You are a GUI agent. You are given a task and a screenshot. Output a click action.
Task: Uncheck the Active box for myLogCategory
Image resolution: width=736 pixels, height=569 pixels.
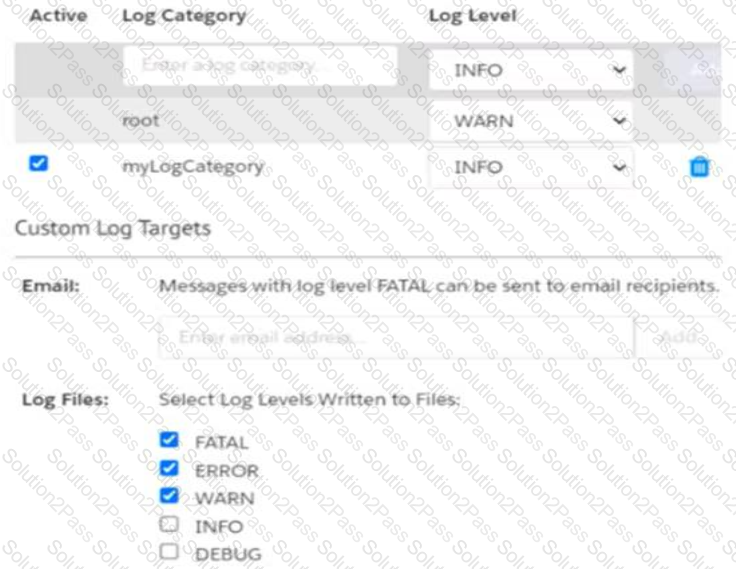pyautogui.click(x=38, y=163)
